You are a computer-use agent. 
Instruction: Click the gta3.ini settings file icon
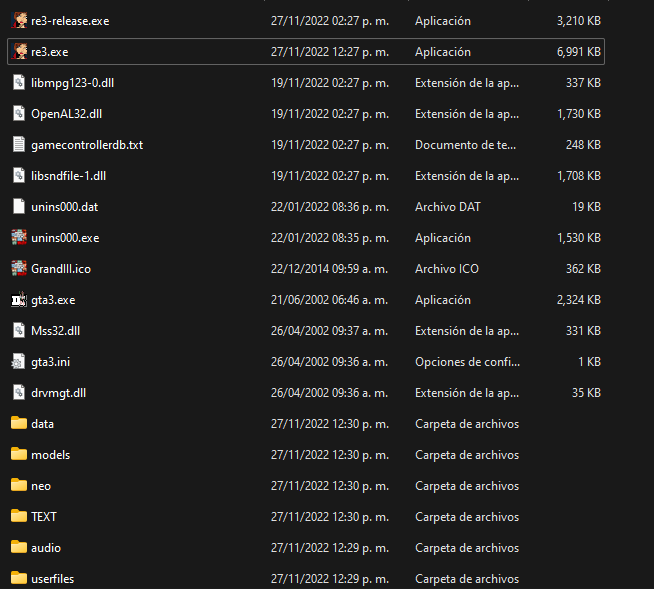click(x=19, y=361)
